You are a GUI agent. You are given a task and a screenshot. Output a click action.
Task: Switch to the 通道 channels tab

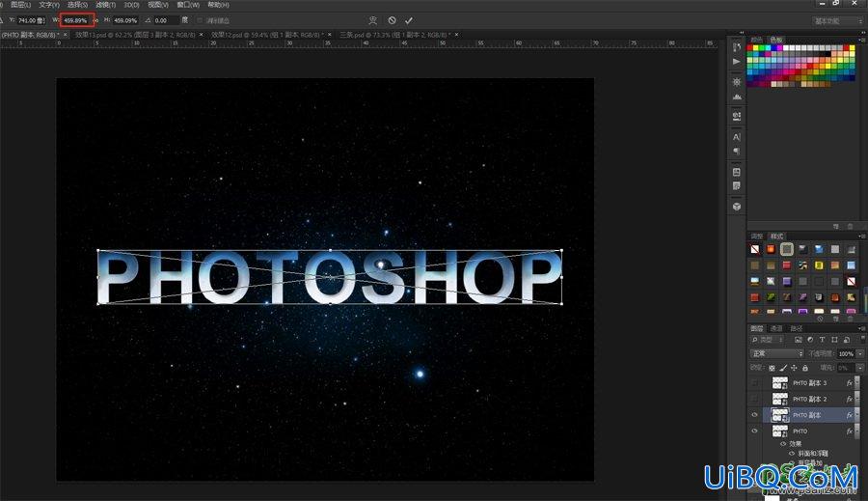tap(776, 328)
